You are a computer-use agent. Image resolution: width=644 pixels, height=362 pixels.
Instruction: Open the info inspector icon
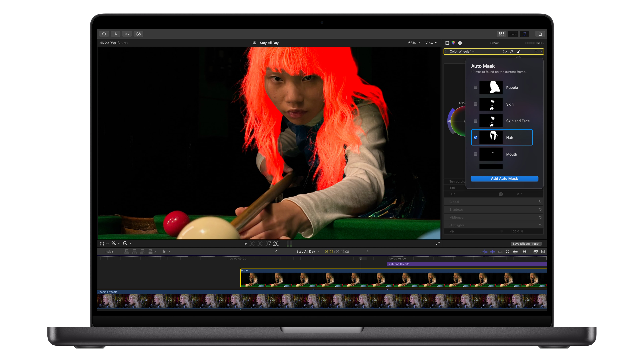click(460, 43)
